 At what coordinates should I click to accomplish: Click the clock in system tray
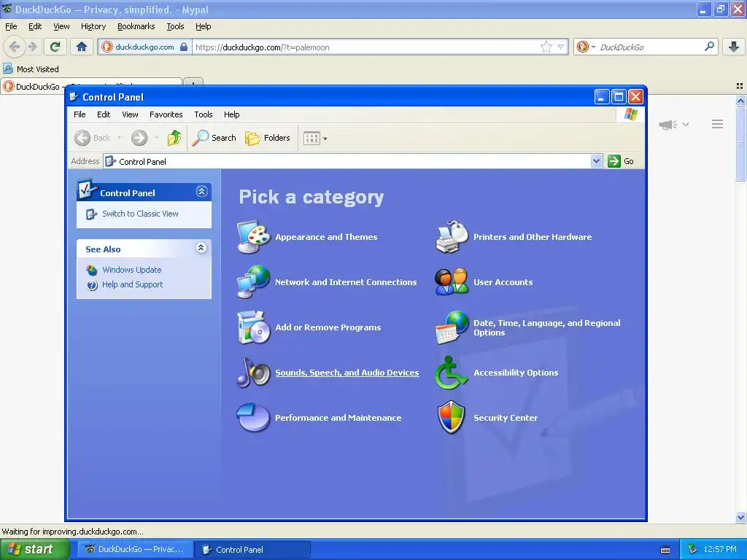(x=720, y=549)
